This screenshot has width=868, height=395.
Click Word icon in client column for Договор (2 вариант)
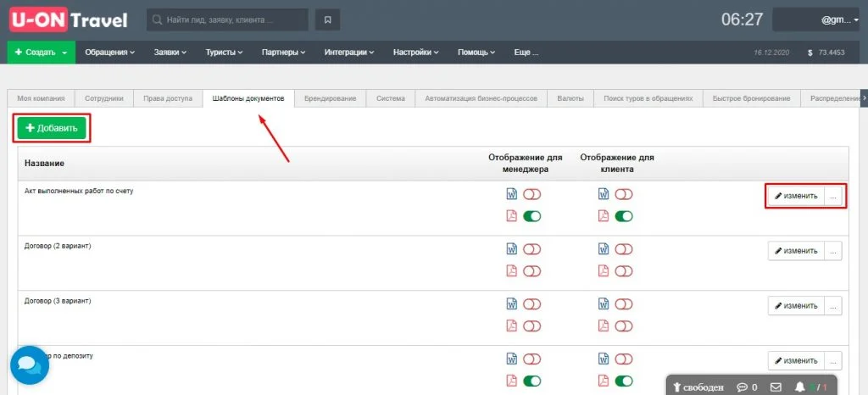[x=604, y=249]
